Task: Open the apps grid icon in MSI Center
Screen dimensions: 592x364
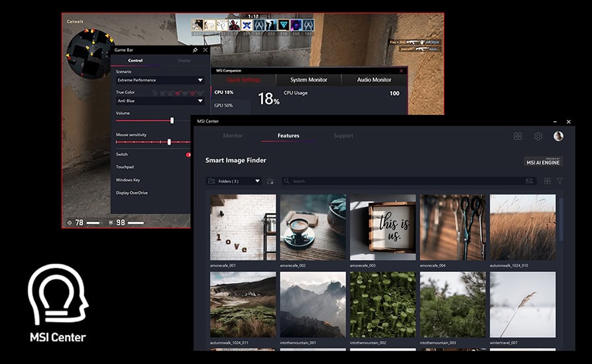Action: click(518, 136)
